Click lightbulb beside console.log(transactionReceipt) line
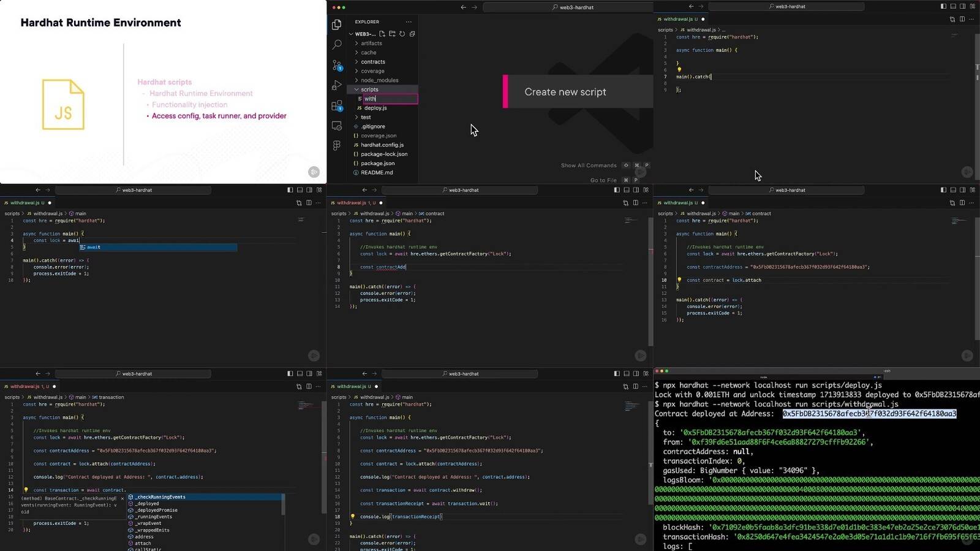 coord(352,517)
